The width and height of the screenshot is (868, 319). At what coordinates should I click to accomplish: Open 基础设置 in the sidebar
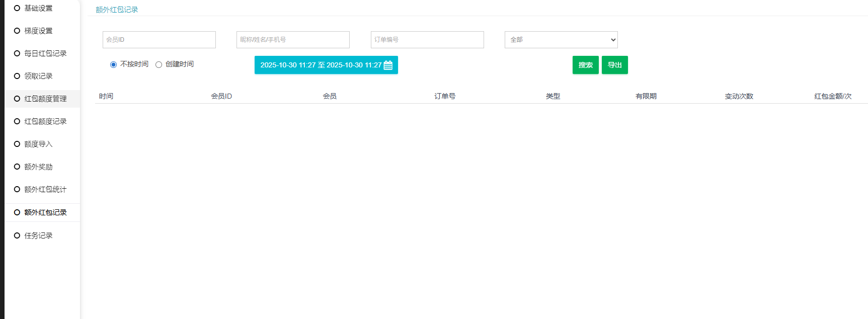tap(38, 8)
